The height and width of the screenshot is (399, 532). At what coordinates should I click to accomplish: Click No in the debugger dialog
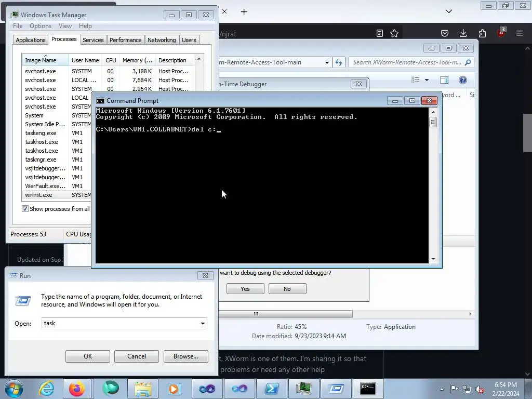point(287,289)
